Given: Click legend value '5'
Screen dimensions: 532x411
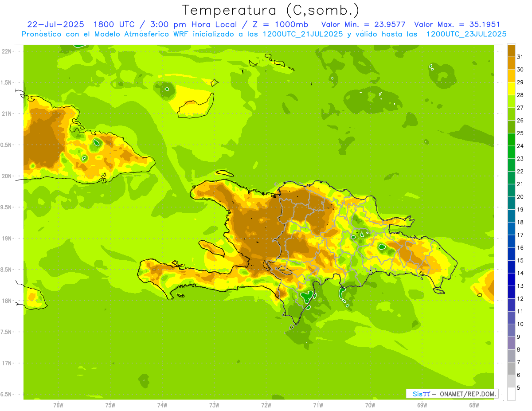Looking at the screenshot, I should [519, 388].
